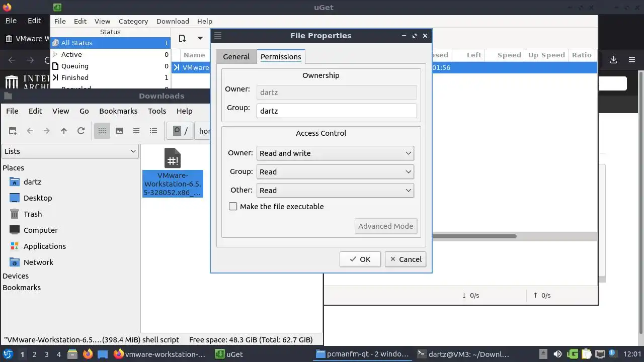Open Network in Places sidebar
Image resolution: width=644 pixels, height=362 pixels.
31,262
